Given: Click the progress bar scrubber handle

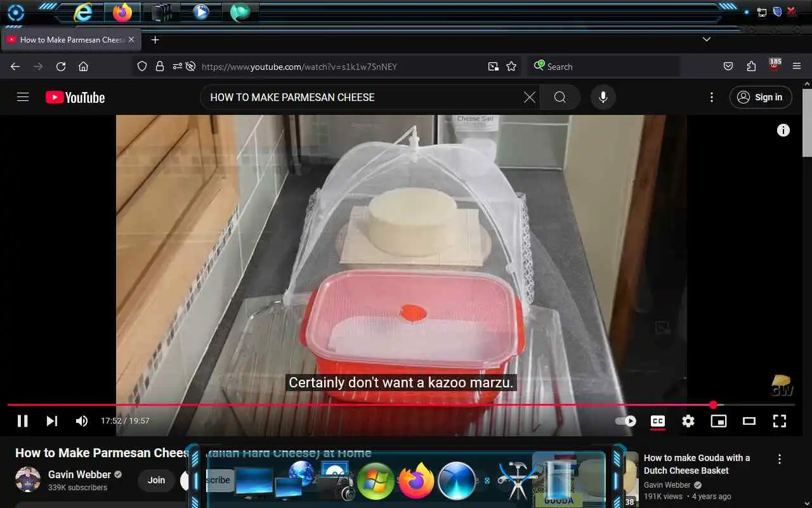Looking at the screenshot, I should (x=713, y=404).
